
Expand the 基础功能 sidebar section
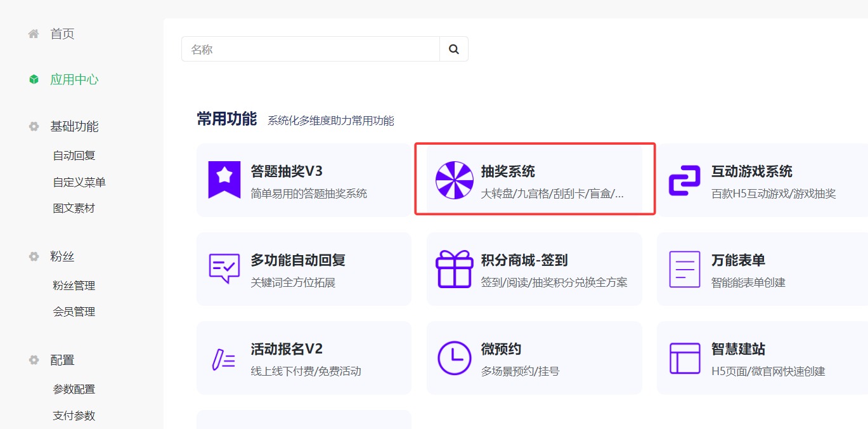74,126
